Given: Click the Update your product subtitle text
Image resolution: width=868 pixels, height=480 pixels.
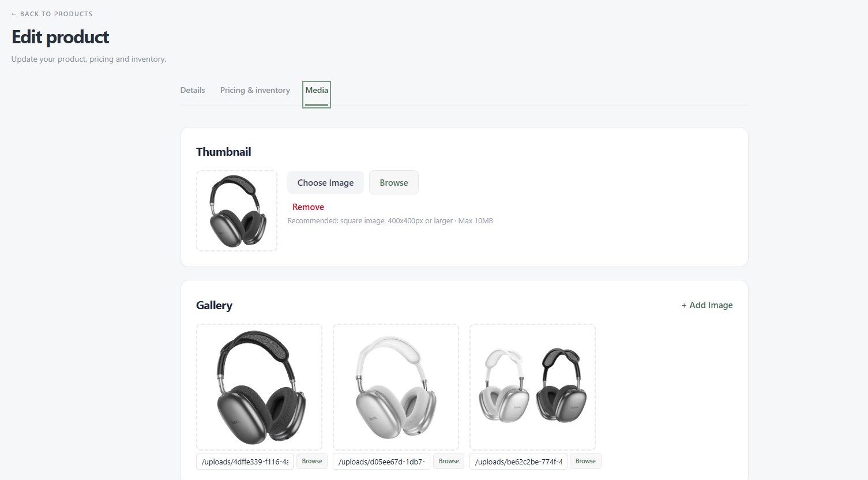Looking at the screenshot, I should [x=89, y=59].
